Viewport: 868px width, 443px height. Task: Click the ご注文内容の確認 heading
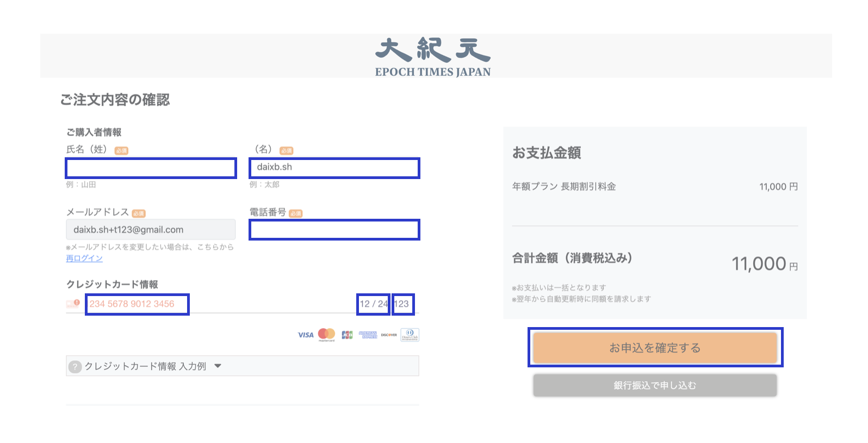(x=115, y=100)
